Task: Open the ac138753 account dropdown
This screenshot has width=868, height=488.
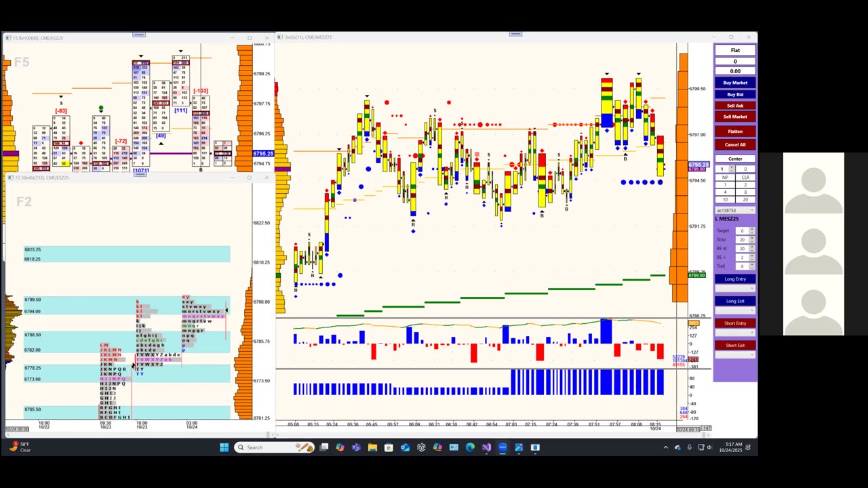Action: [x=735, y=210]
